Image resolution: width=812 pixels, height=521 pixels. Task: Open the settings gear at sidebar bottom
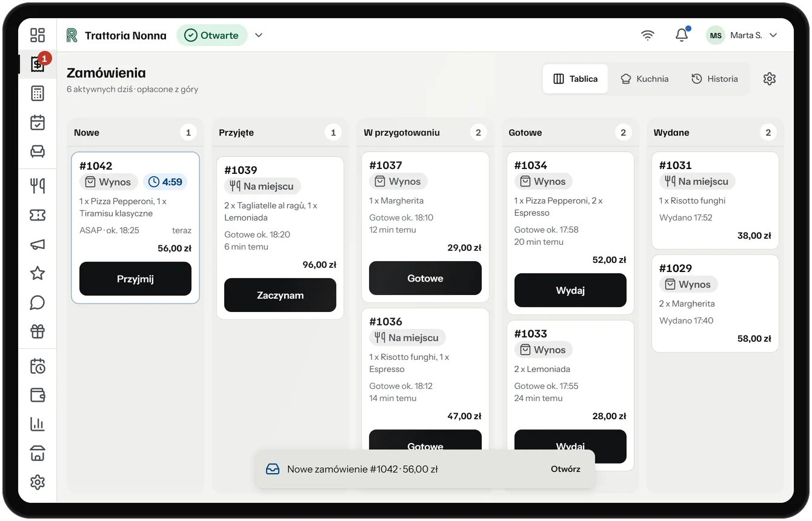coord(38,482)
